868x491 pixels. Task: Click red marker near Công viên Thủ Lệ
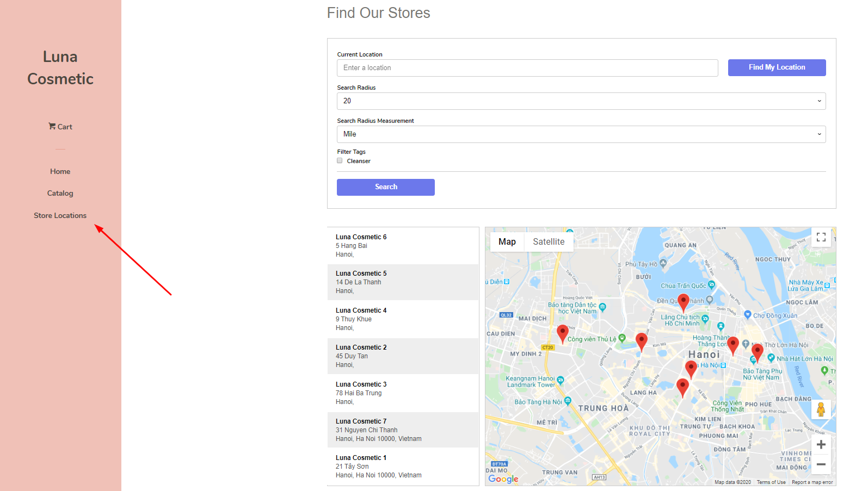click(563, 333)
